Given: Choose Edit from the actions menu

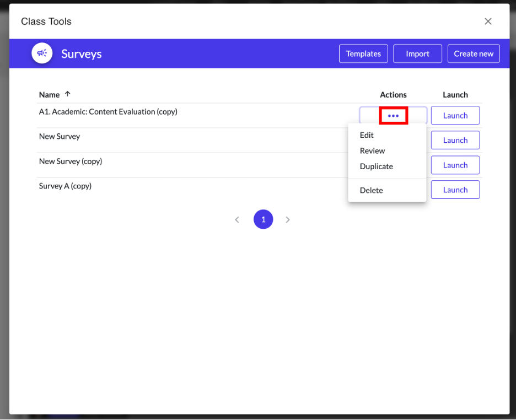Looking at the screenshot, I should pos(367,135).
